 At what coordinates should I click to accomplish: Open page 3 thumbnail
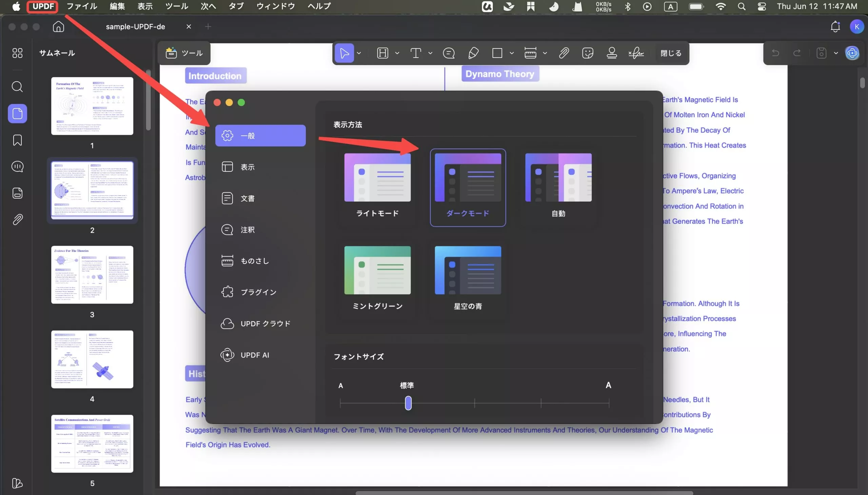(92, 275)
